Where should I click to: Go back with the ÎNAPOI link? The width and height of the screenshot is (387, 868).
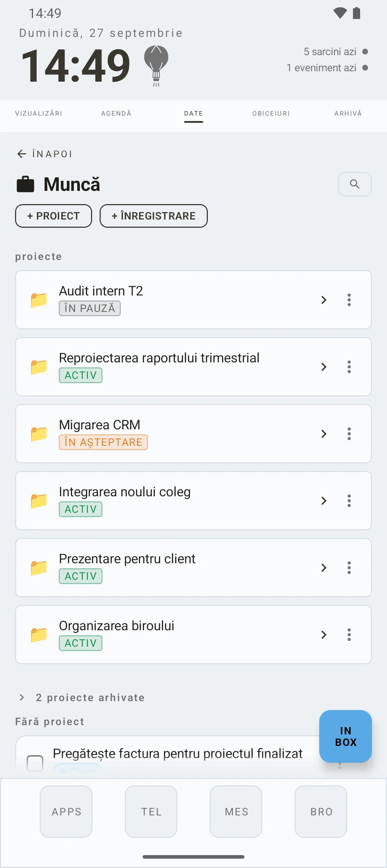point(45,154)
